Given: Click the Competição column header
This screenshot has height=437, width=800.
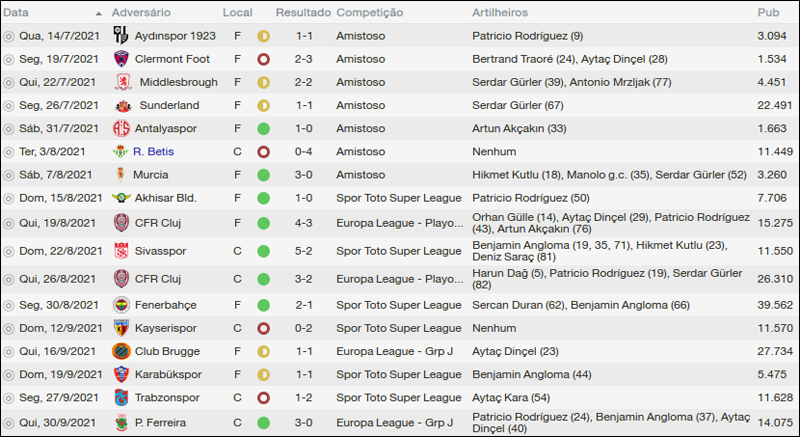Looking at the screenshot, I should (369, 12).
